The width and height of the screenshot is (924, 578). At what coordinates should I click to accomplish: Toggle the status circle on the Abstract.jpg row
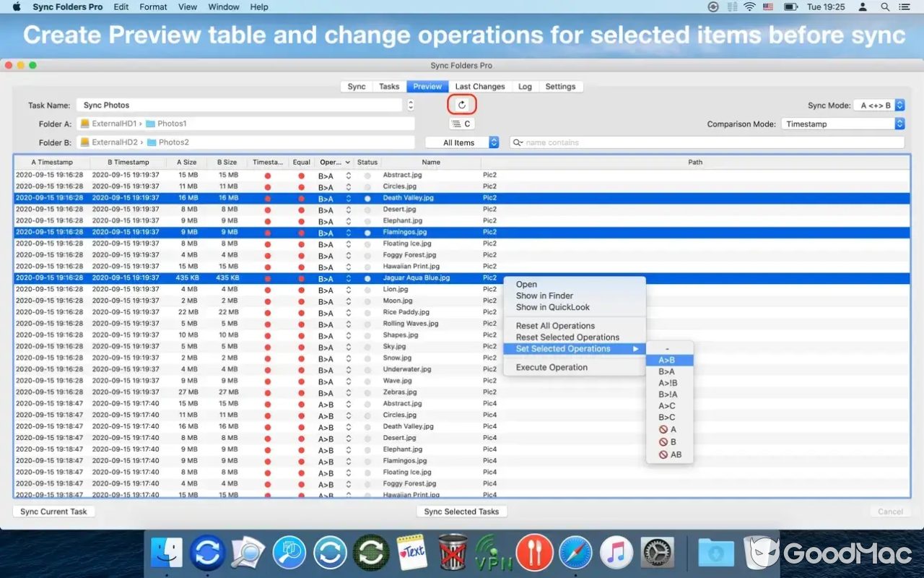pyautogui.click(x=367, y=174)
